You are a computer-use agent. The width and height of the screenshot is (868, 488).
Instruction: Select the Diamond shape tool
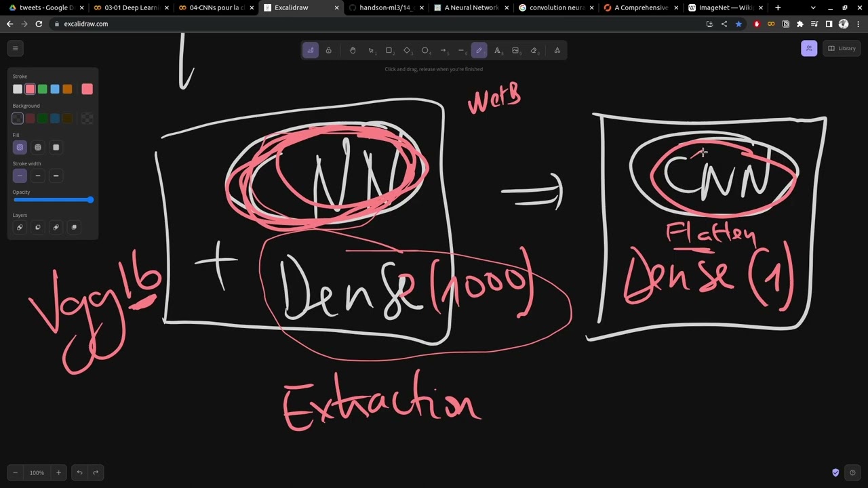tap(407, 50)
